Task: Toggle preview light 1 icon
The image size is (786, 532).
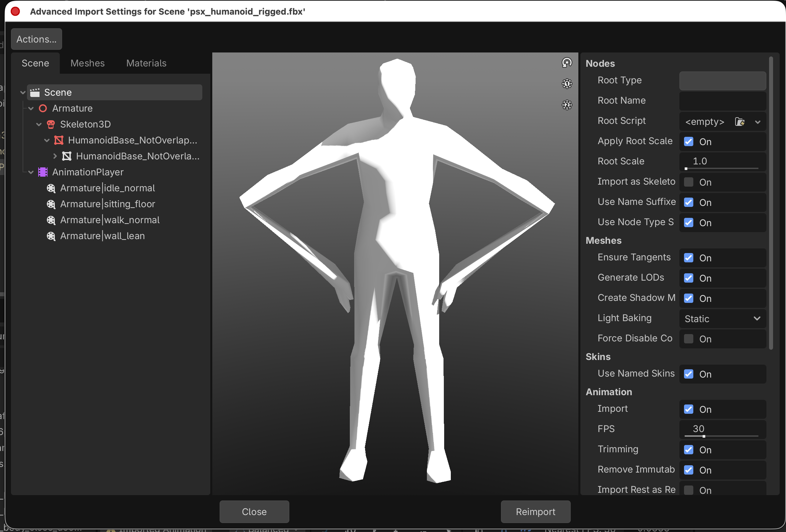Action: pyautogui.click(x=567, y=83)
